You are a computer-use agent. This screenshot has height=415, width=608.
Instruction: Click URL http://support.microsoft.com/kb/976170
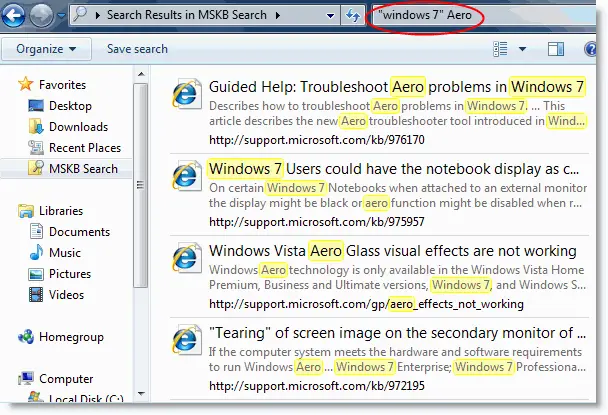317,140
